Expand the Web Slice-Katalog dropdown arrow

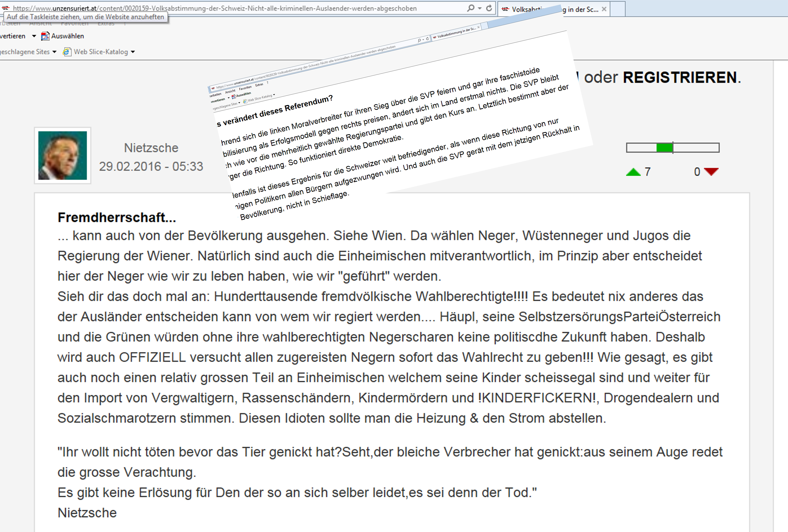(x=133, y=52)
